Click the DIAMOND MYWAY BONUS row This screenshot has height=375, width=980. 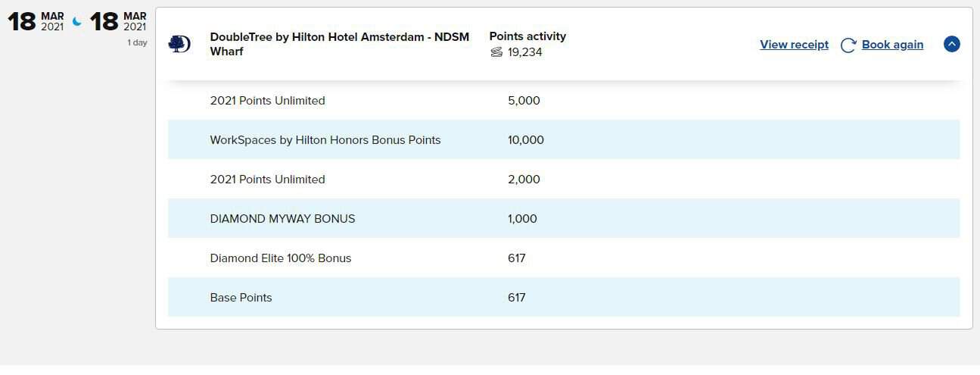[x=282, y=219]
